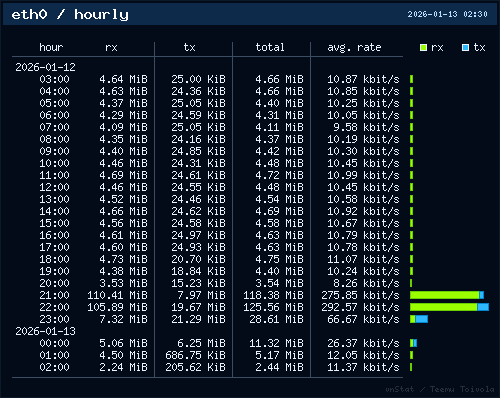Click avg rate 10.92 kbit/s
This screenshot has width=500, height=398.
[363, 211]
